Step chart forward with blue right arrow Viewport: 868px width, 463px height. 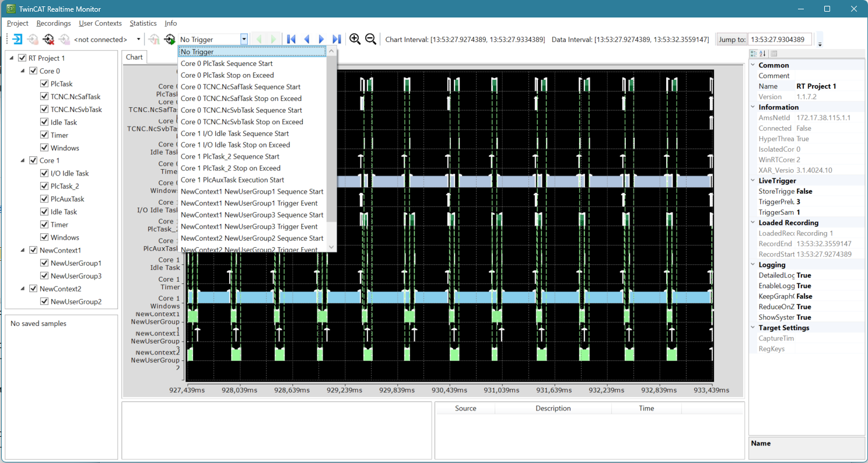click(321, 39)
